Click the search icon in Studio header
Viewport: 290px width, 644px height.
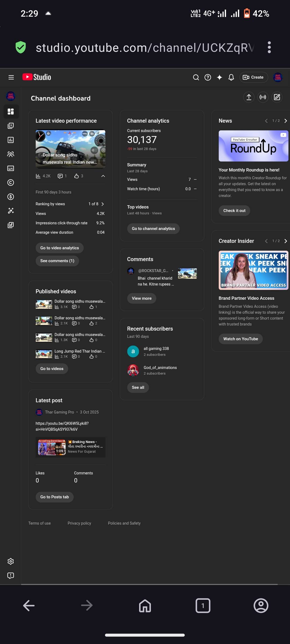coord(196,77)
